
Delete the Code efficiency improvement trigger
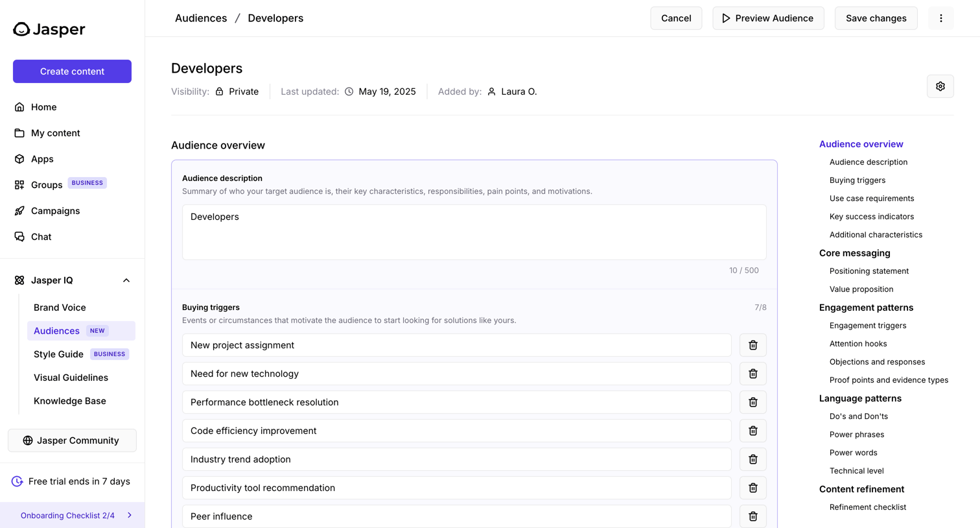(x=753, y=431)
